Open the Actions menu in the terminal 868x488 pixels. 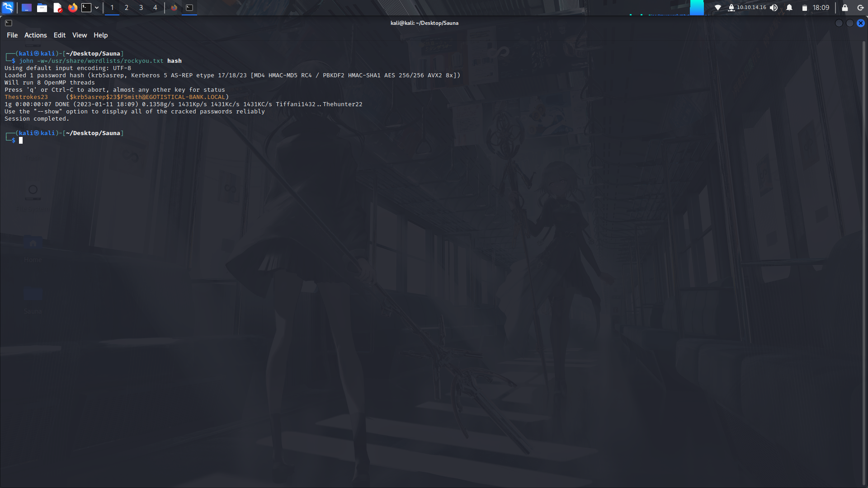tap(35, 35)
